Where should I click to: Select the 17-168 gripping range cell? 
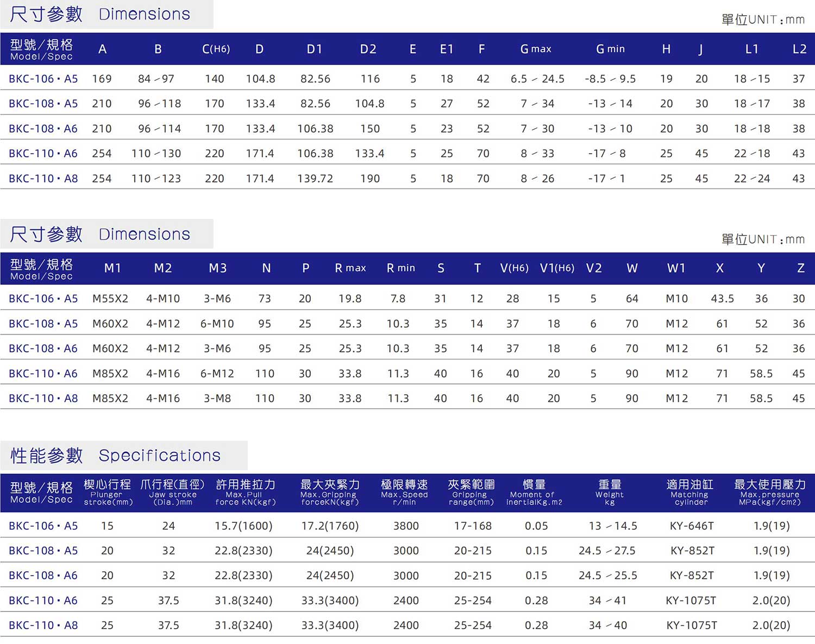473,526
